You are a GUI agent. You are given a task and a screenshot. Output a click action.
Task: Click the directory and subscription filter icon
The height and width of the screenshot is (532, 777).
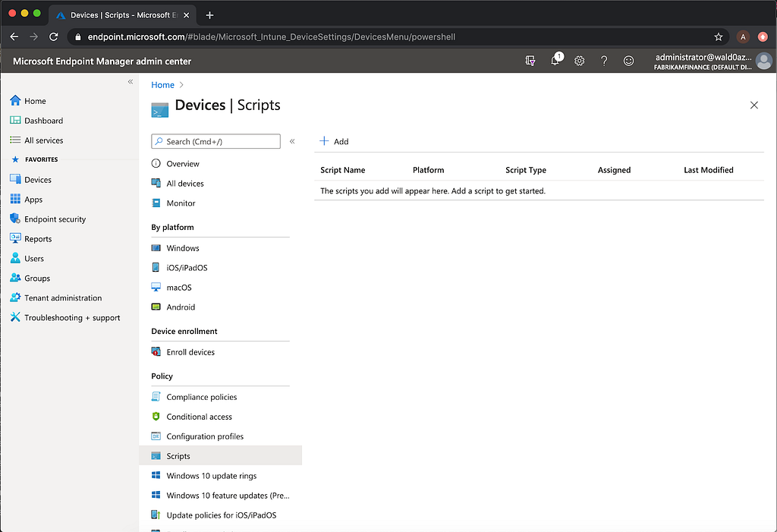point(530,61)
